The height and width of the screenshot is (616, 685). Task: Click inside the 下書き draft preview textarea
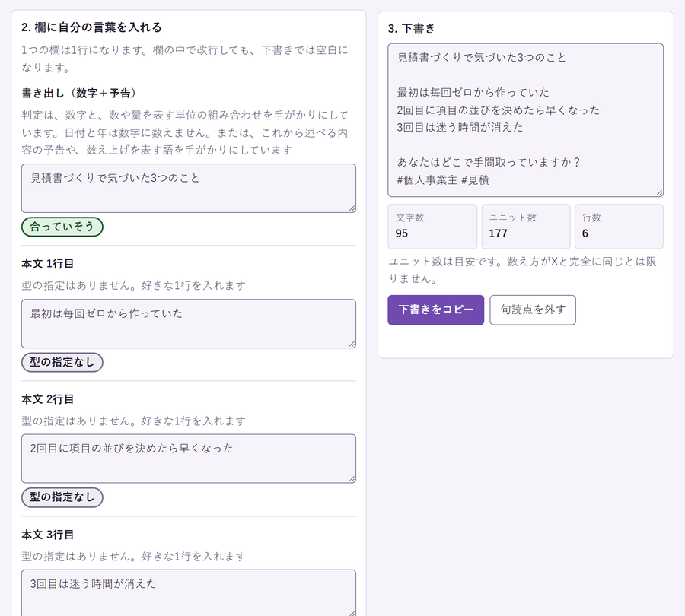[x=525, y=120]
